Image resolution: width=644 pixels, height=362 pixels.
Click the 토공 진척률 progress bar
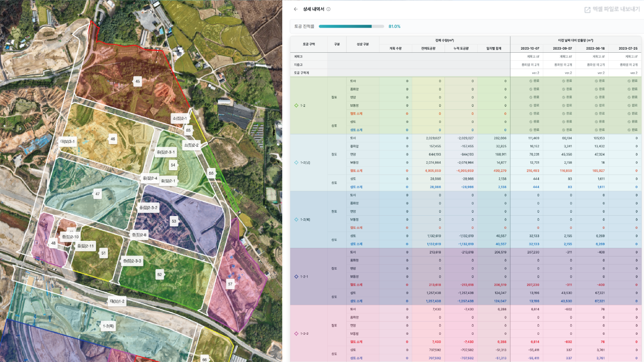click(x=352, y=26)
